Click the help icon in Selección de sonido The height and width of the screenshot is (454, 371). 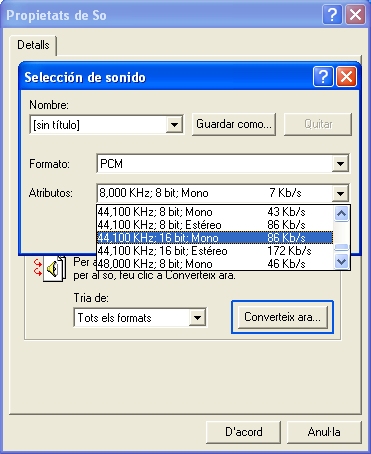click(323, 77)
